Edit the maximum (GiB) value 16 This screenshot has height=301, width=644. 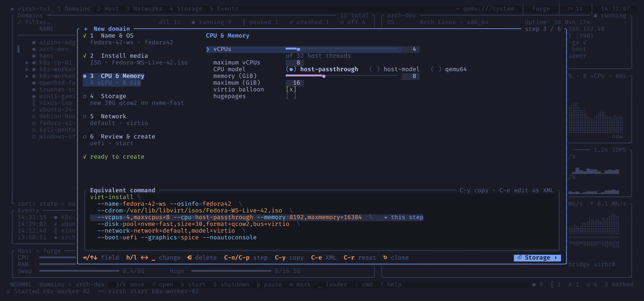coord(295,83)
